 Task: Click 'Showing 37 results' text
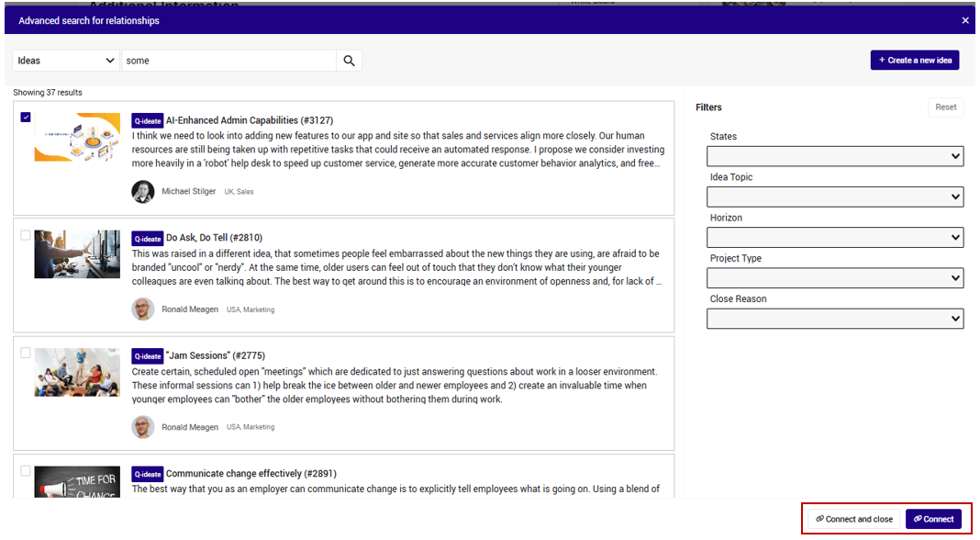click(48, 93)
